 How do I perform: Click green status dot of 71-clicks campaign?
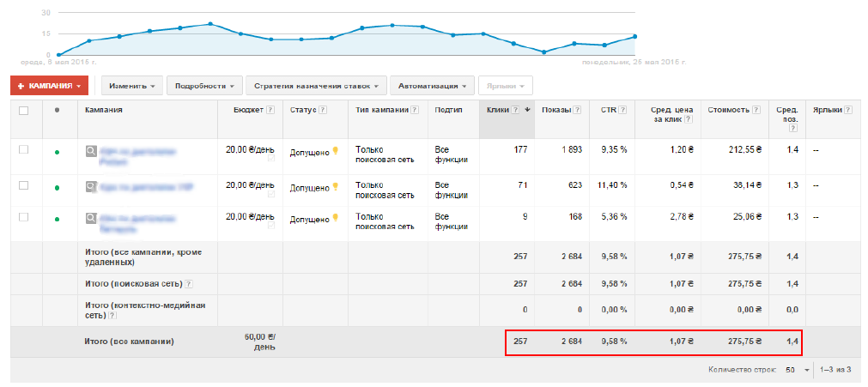coord(57,187)
